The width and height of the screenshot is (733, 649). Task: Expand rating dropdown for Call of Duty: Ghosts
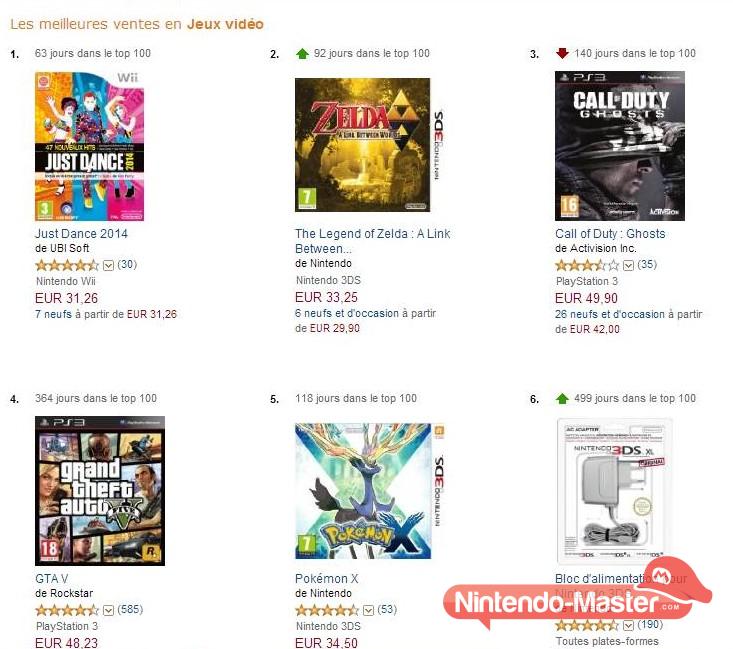coord(629,265)
